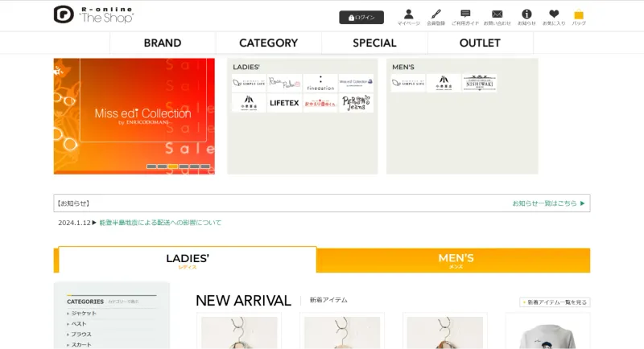Open the news info icon
This screenshot has width=644, height=349.
point(526,14)
